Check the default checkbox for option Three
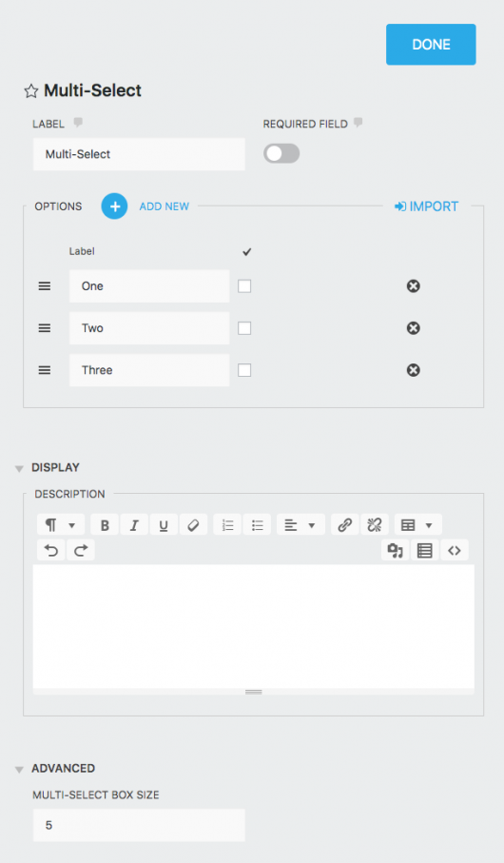 [244, 370]
